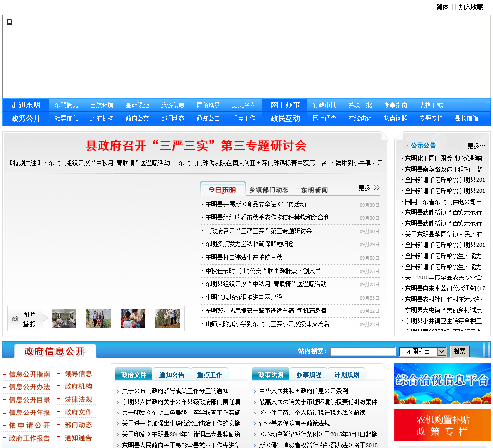
Task: Open 企业养老保险有关政策法规
Action: [294, 424]
